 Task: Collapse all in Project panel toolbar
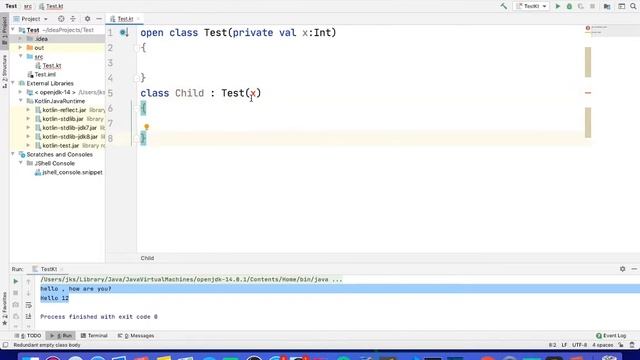pos(73,19)
